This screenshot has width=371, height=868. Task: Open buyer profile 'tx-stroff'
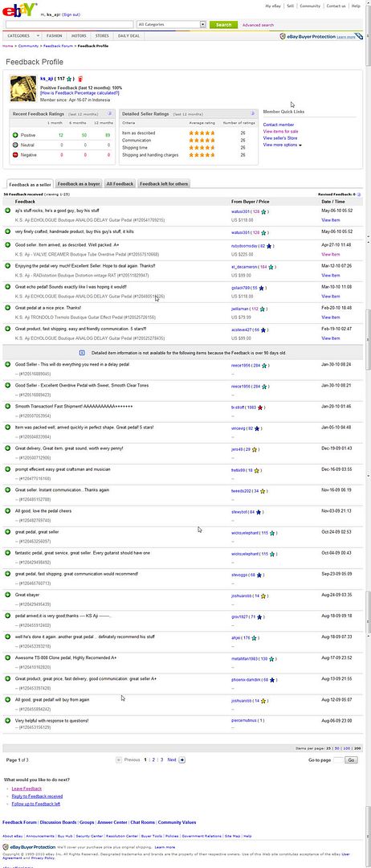tap(238, 407)
